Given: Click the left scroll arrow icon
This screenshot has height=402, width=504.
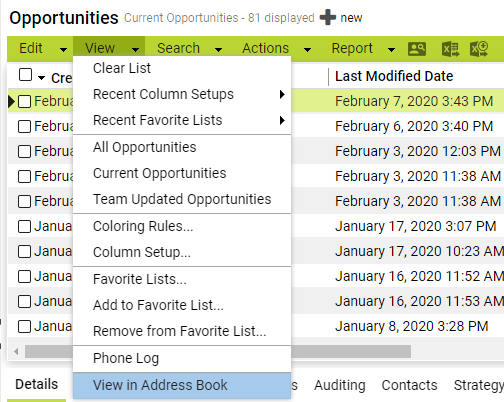Looking at the screenshot, I should pos(16,351).
